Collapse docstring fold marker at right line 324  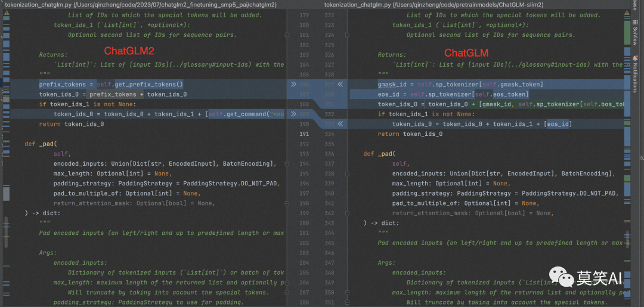click(347, 35)
